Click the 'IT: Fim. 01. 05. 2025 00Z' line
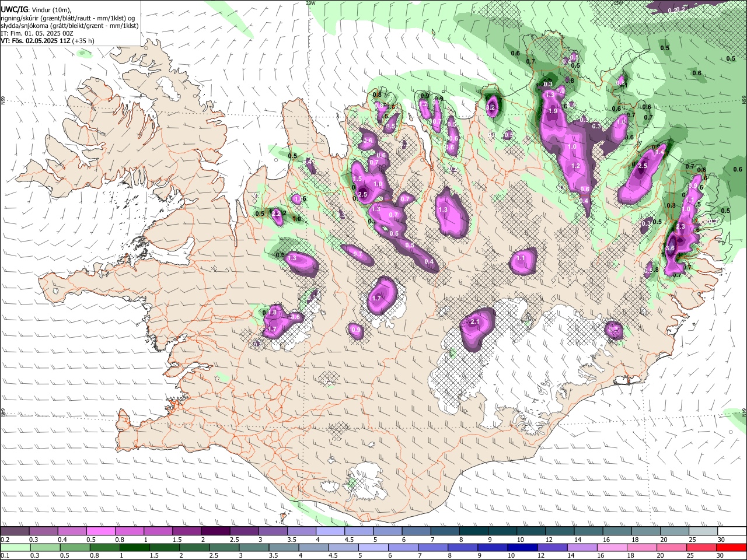The image size is (747, 560). click(x=37, y=33)
